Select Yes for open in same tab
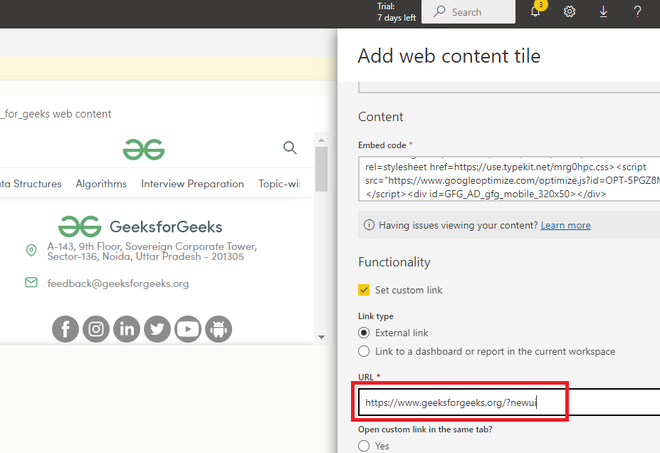 point(364,447)
